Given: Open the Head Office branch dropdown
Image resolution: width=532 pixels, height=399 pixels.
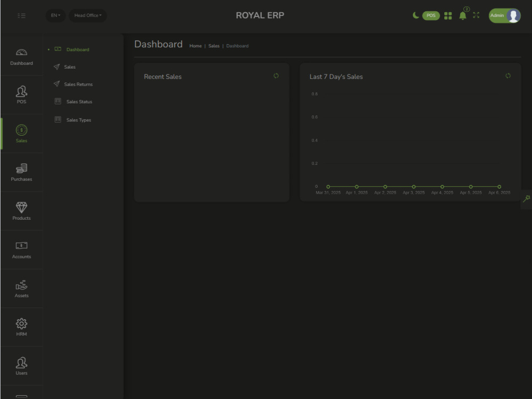Looking at the screenshot, I should (x=88, y=15).
